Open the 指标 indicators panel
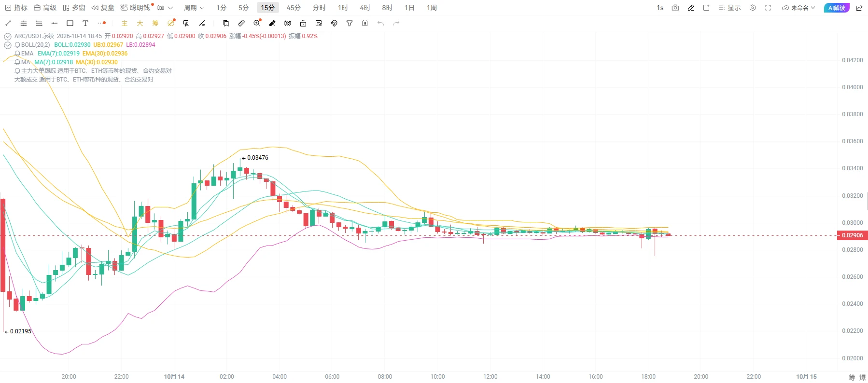Viewport: 868px width, 383px height. tap(16, 8)
